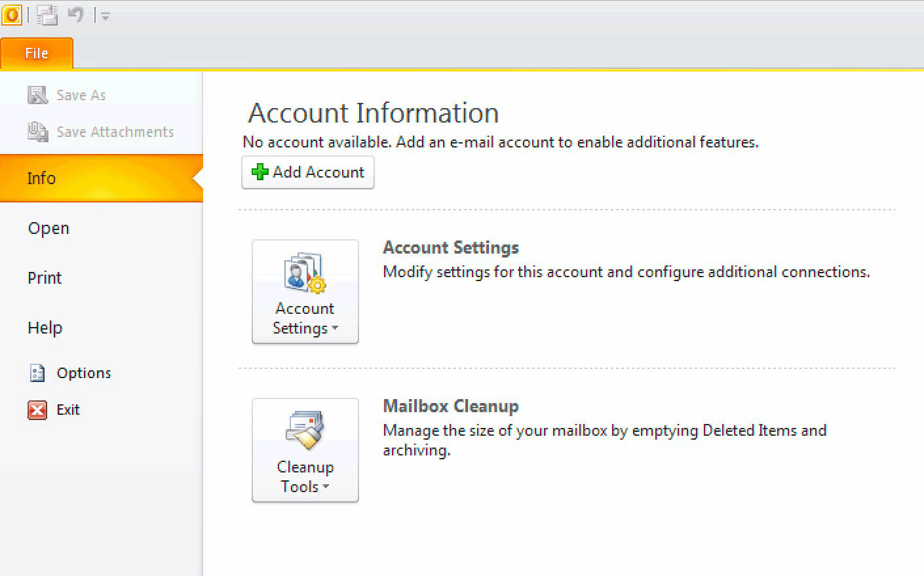Screen dimensions: 924x576
Task: Click the Options page icon
Action: [38, 373]
